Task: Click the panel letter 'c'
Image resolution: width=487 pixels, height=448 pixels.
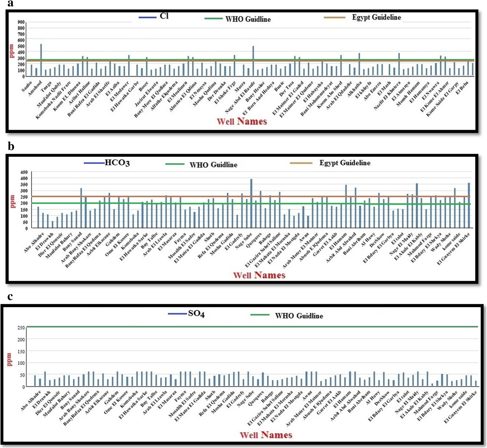Action: 10,296
